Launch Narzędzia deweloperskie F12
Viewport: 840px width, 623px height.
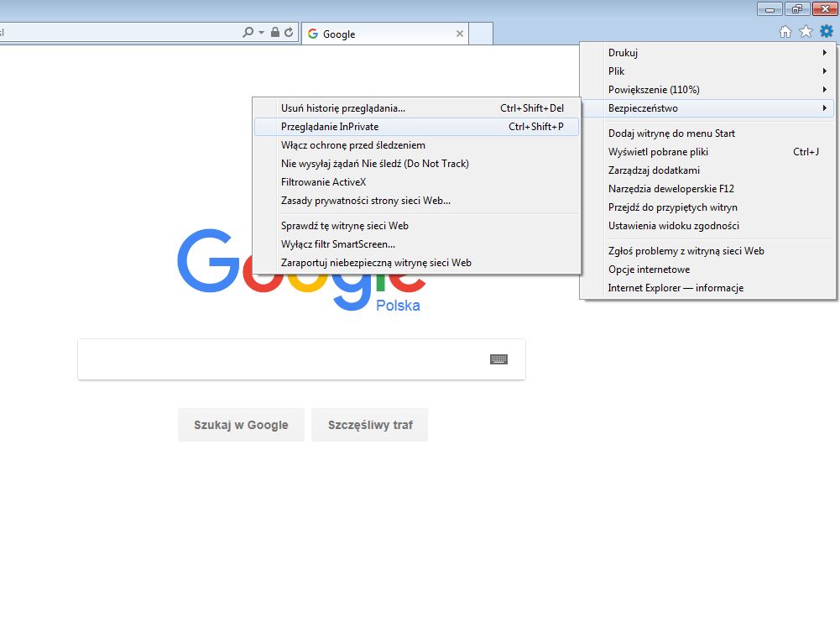[x=707, y=189]
